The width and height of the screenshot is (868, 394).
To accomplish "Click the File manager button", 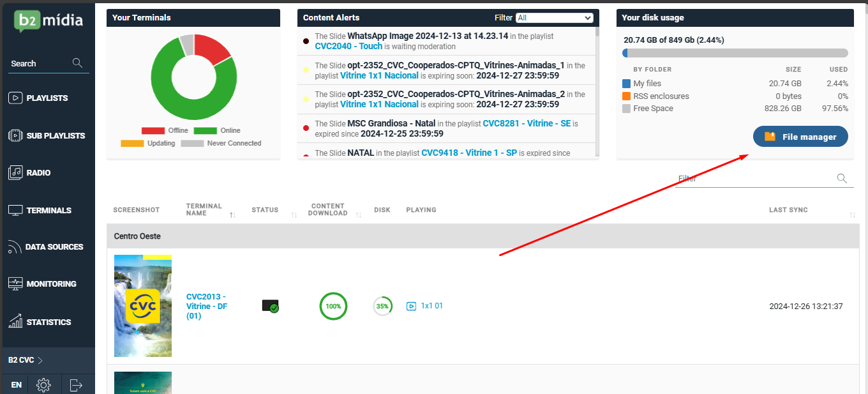I will pos(800,137).
